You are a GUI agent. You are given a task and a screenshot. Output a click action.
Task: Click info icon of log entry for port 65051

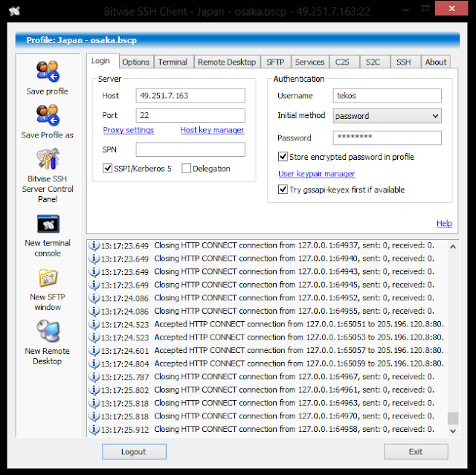coord(94,324)
